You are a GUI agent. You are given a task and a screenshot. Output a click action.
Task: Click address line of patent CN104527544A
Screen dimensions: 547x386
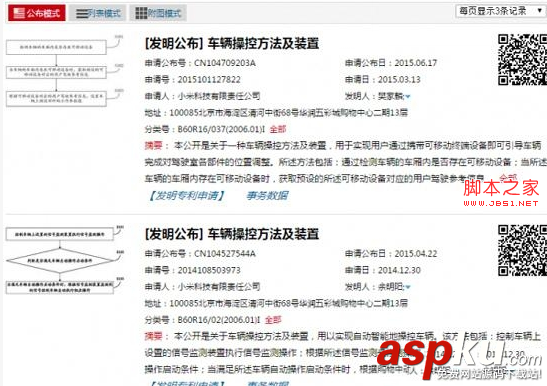pos(276,303)
